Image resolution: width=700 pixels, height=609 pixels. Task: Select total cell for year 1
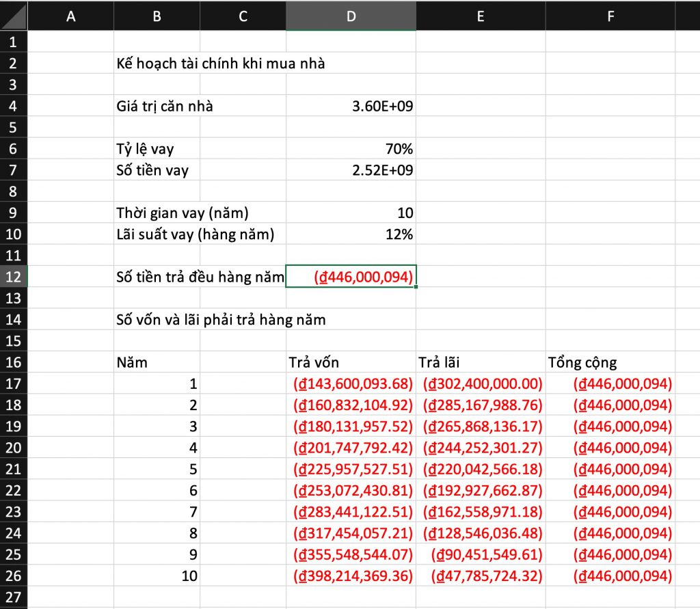610,383
